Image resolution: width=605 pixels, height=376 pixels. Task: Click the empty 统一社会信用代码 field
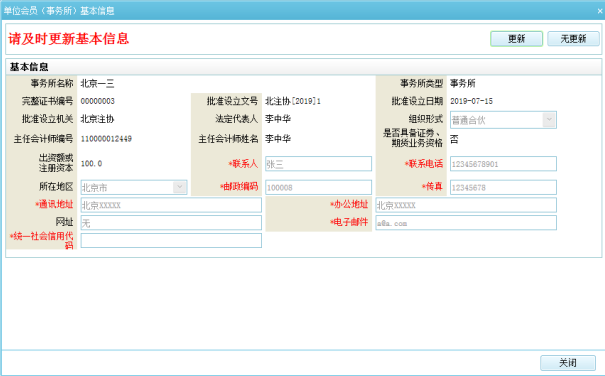click(171, 241)
